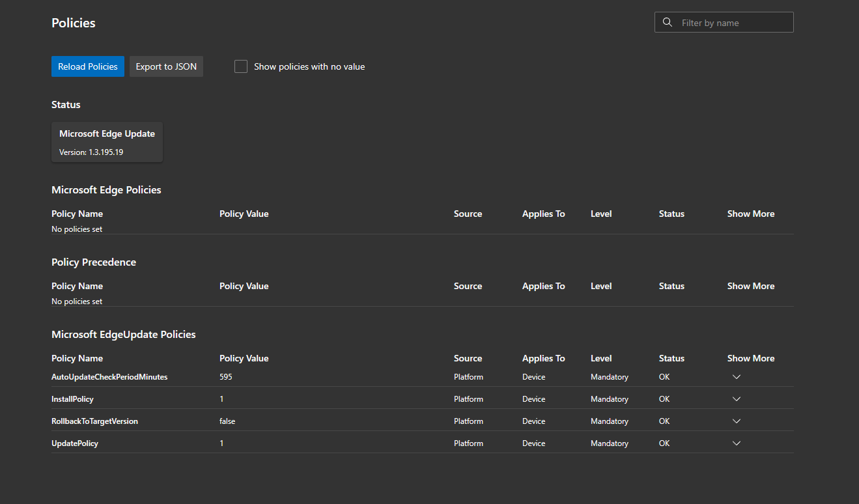This screenshot has width=859, height=504.
Task: Click OK status in RollbackToTargetVersion row
Action: pos(664,421)
